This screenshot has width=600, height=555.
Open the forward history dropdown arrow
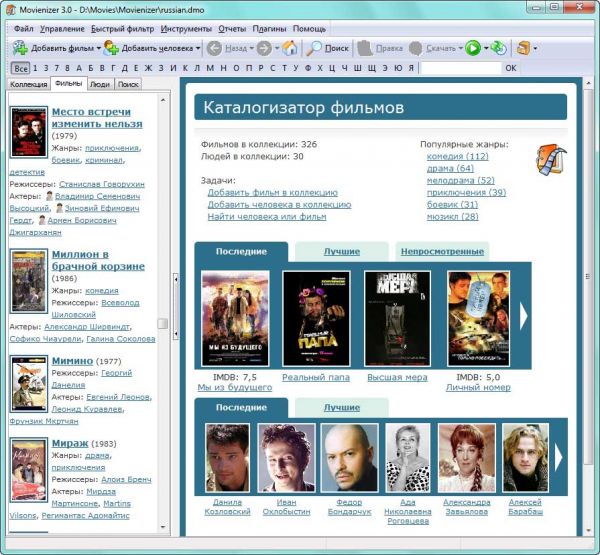click(277, 48)
